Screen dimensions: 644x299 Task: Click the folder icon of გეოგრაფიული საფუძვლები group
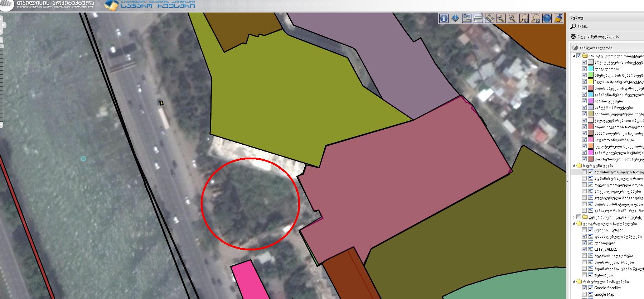click(579, 223)
